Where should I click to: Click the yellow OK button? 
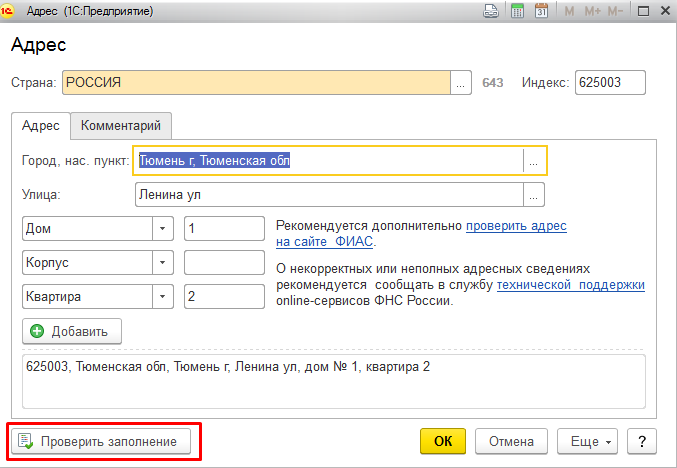pyautogui.click(x=443, y=441)
